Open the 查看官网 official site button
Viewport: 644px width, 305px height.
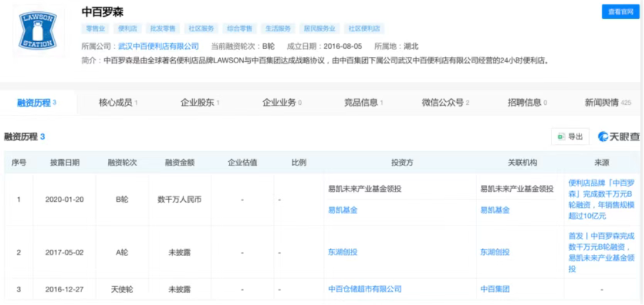pos(620,12)
